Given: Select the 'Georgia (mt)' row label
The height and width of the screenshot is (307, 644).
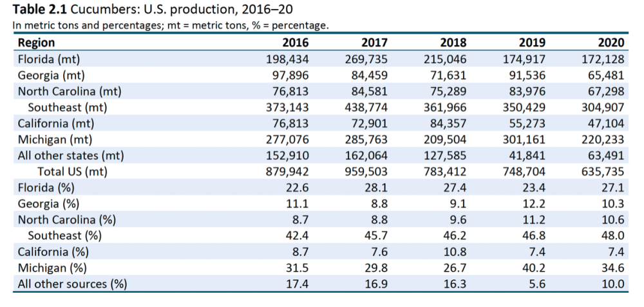Looking at the screenshot, I should pos(51,75).
